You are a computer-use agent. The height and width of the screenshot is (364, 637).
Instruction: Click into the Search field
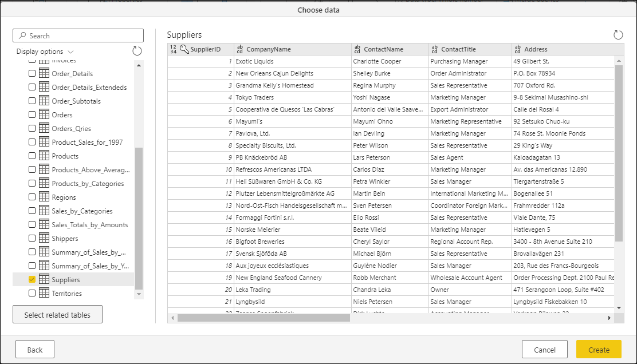click(78, 35)
